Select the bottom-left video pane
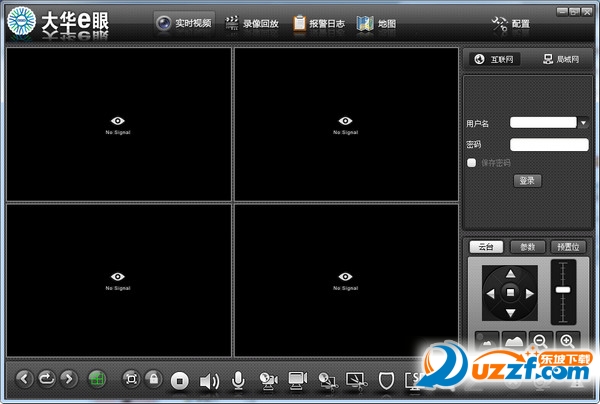Viewport: 600px width, 404px height. [x=119, y=280]
